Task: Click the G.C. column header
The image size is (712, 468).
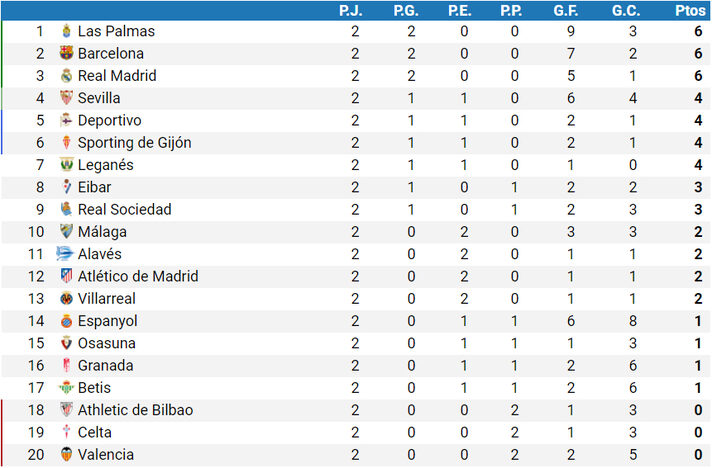Action: (626, 10)
